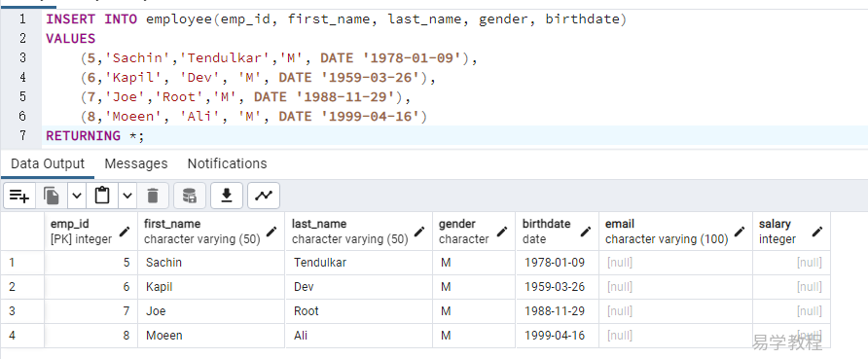Image resolution: width=868 pixels, height=359 pixels.
Task: Click the Add row icon in toolbar
Action: [19, 196]
